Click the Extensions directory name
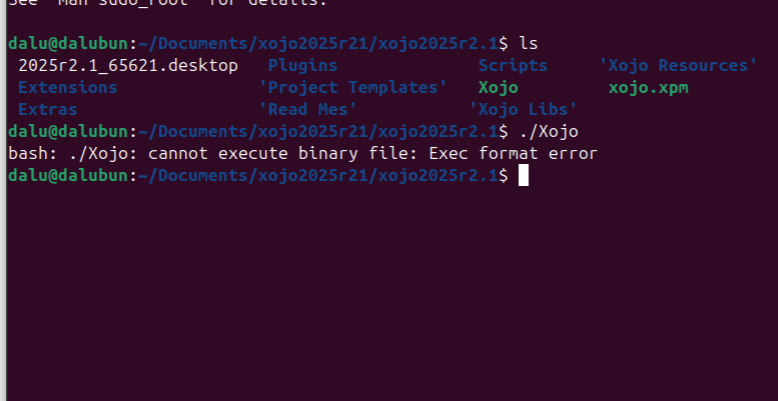778x401 pixels. click(x=67, y=88)
